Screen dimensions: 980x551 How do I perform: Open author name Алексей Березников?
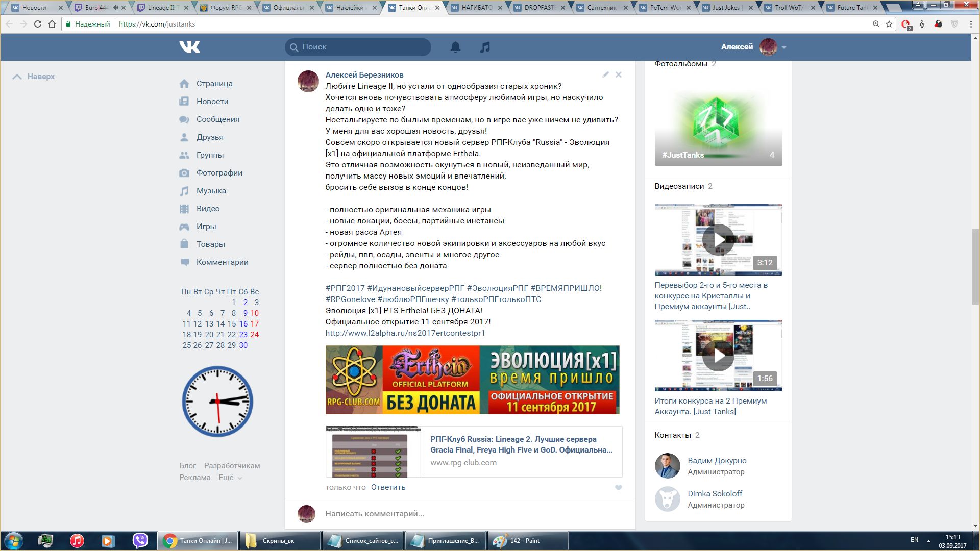click(364, 75)
